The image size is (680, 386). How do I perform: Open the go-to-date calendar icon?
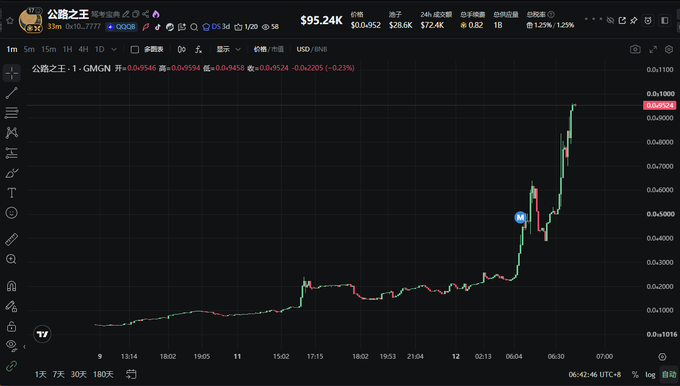point(131,374)
